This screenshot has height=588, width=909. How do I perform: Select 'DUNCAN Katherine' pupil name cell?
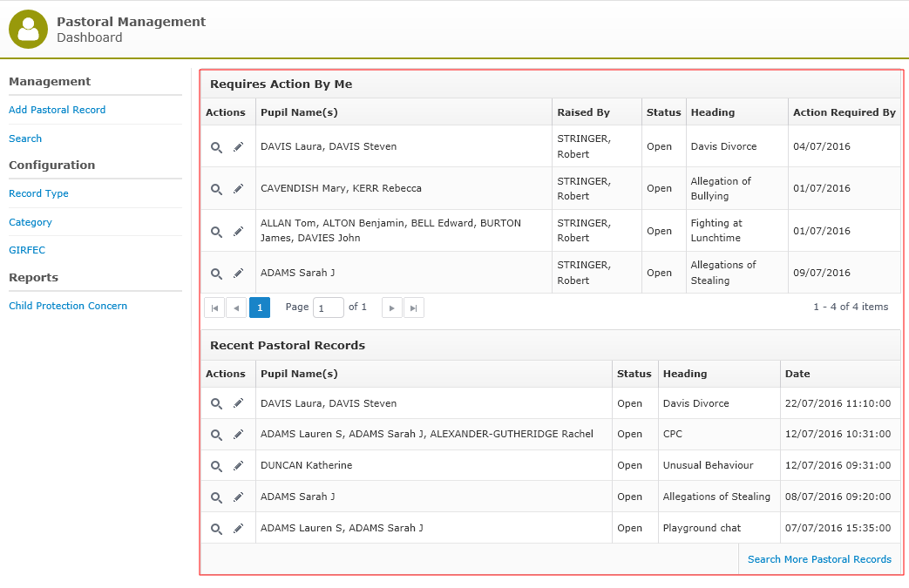(x=434, y=465)
